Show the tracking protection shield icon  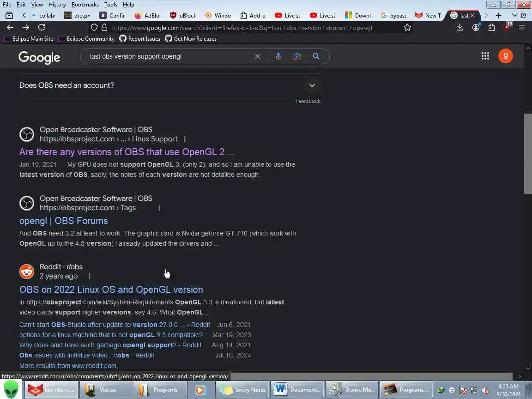94,28
